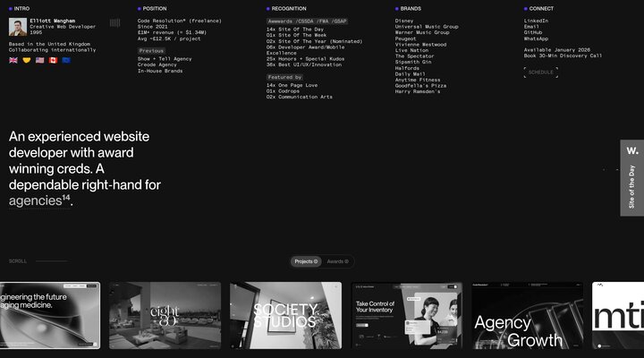Click Elliott Wengham's profile photo

coord(17,27)
